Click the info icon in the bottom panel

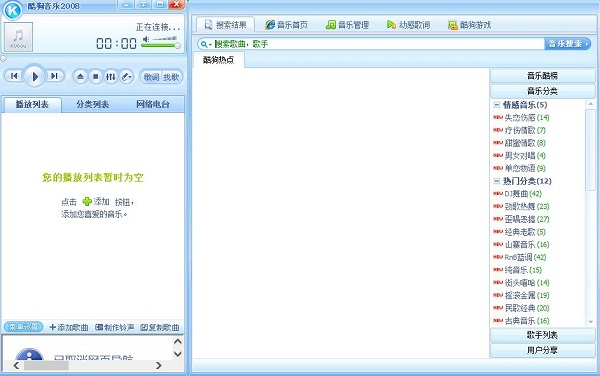pyautogui.click(x=29, y=354)
